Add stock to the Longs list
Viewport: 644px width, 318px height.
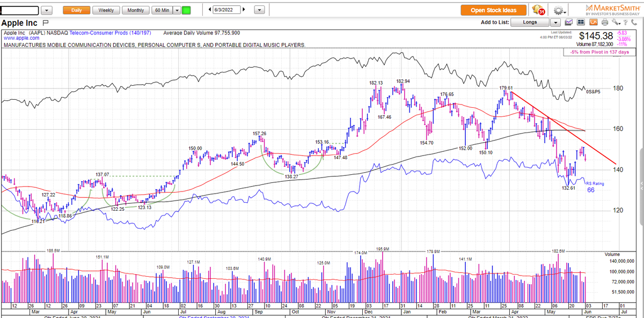[530, 23]
